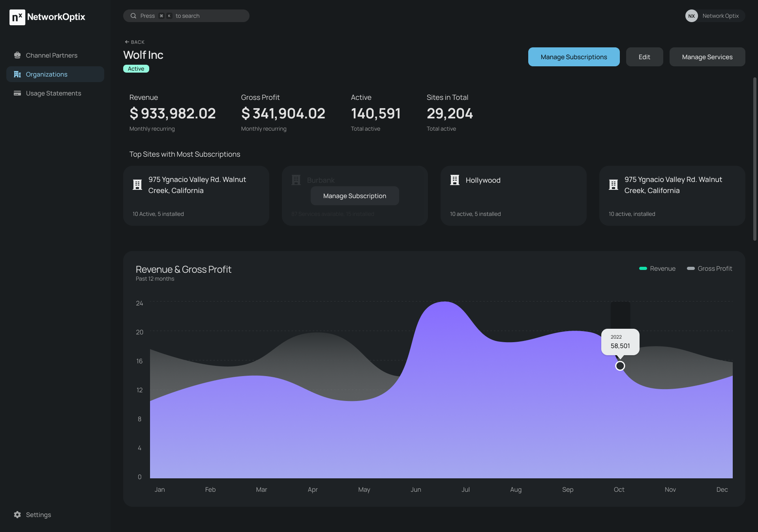Click 'Top Sites with Most Subscriptions' heading
The width and height of the screenshot is (758, 532).
pos(185,154)
